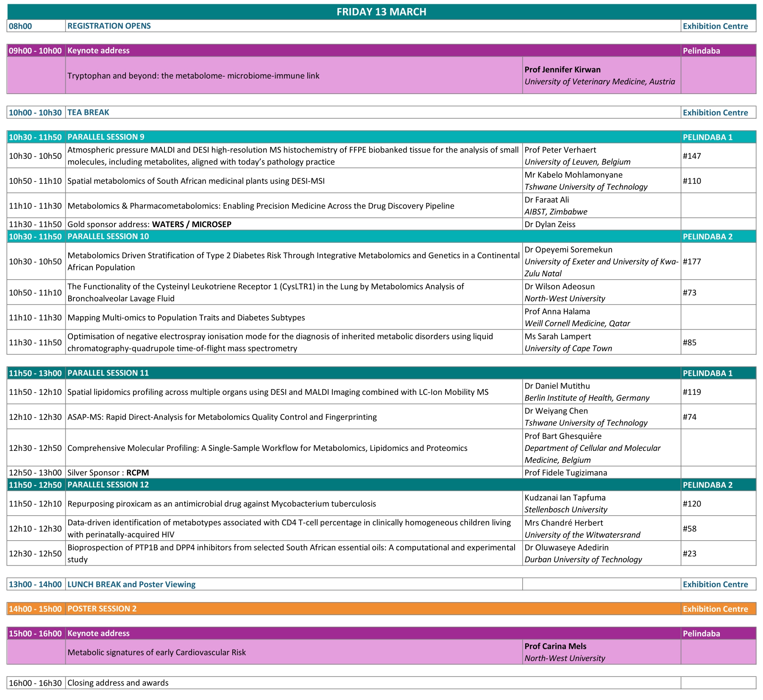Click the TEA BREAK row label
763x700 pixels.
pyautogui.click(x=88, y=112)
